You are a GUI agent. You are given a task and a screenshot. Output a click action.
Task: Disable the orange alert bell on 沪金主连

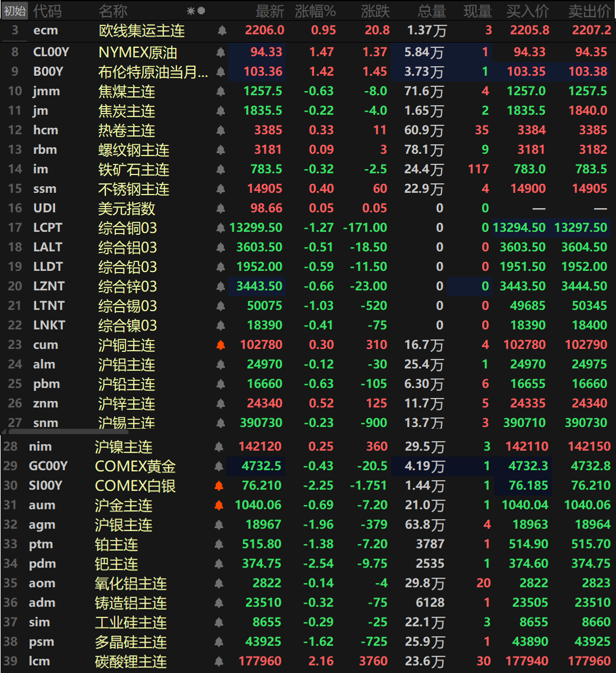(x=219, y=506)
